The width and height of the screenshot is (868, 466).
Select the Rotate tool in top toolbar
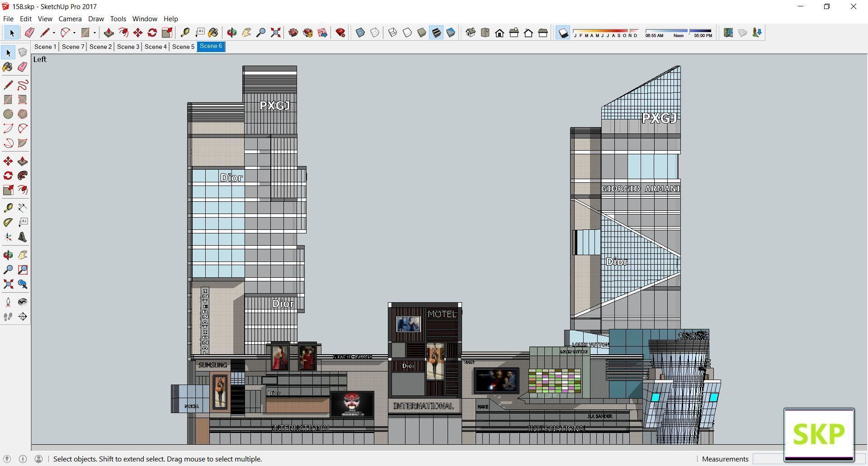[x=152, y=33]
